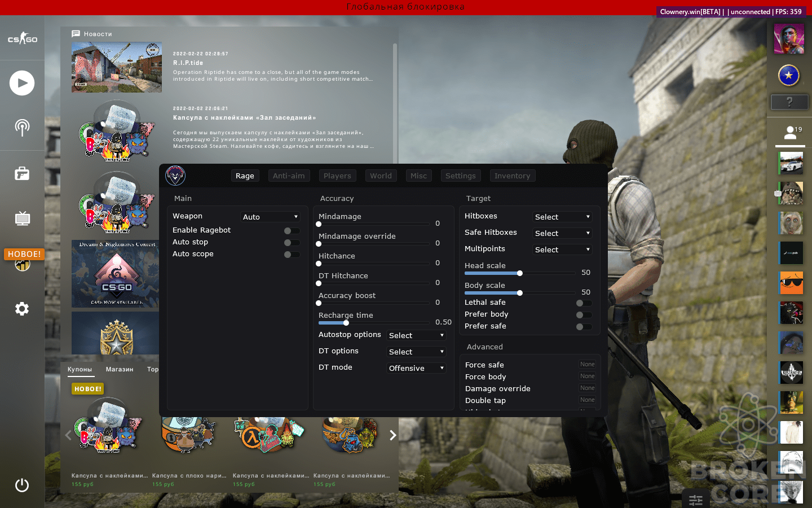
Task: Click the next arrow in store carousel
Action: pyautogui.click(x=393, y=435)
